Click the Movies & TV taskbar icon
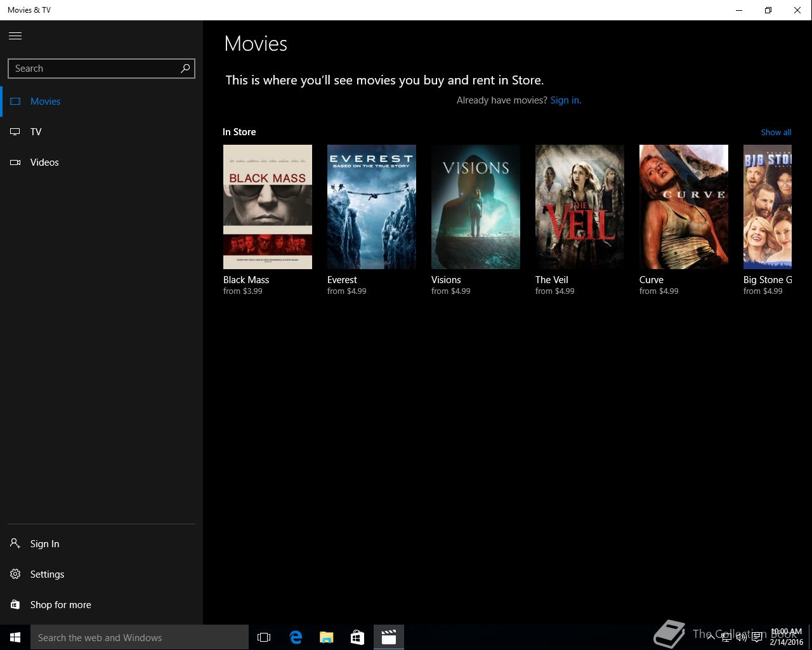 coord(389,637)
